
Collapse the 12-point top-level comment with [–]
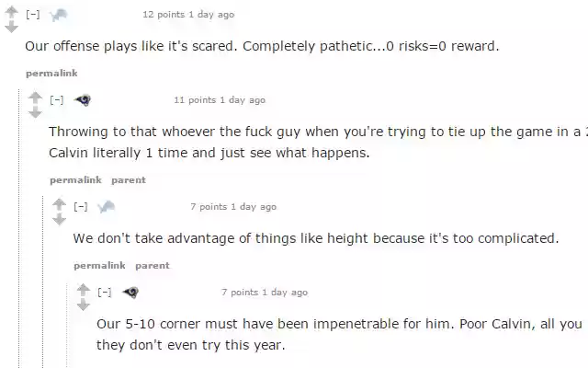tap(31, 15)
